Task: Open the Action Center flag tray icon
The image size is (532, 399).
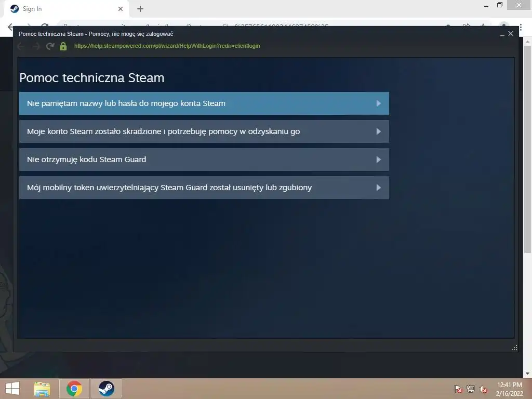Action: [458, 389]
